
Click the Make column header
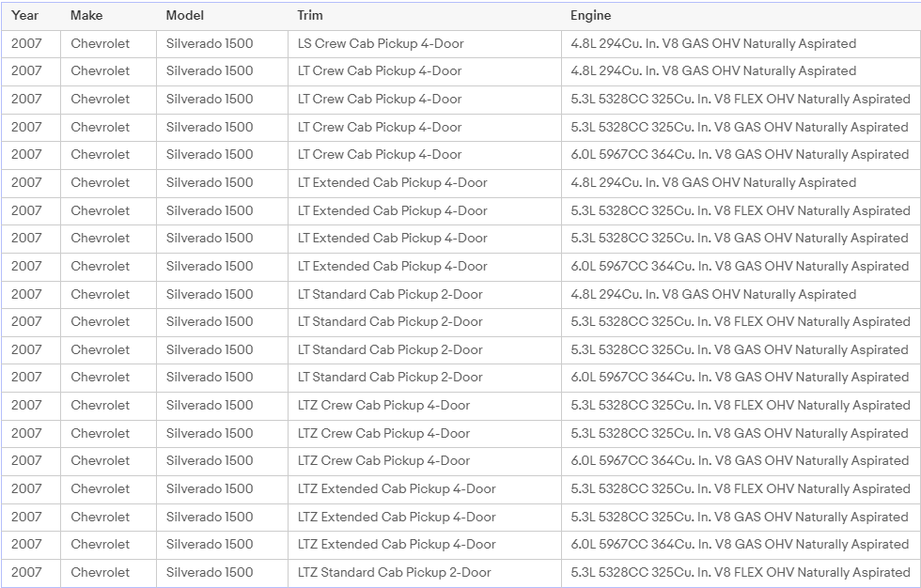click(x=86, y=16)
